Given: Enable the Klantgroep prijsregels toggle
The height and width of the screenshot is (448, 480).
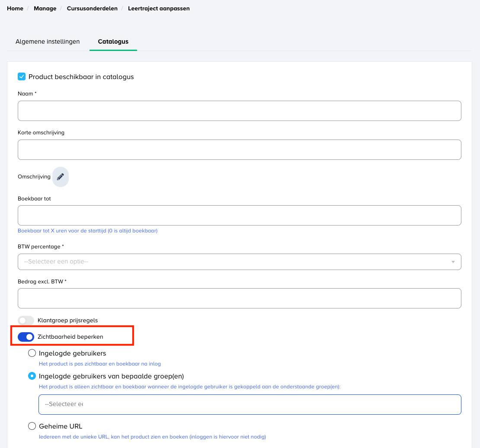Looking at the screenshot, I should (x=26, y=321).
